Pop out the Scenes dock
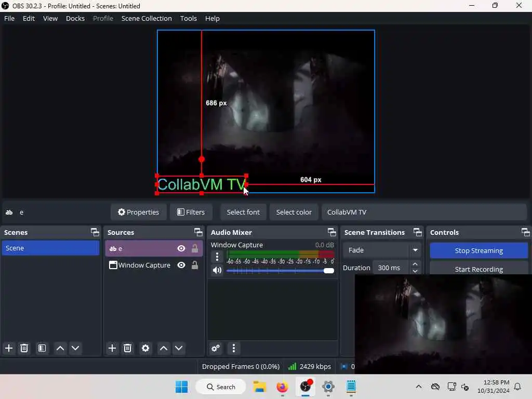The image size is (532, 399). tap(95, 232)
